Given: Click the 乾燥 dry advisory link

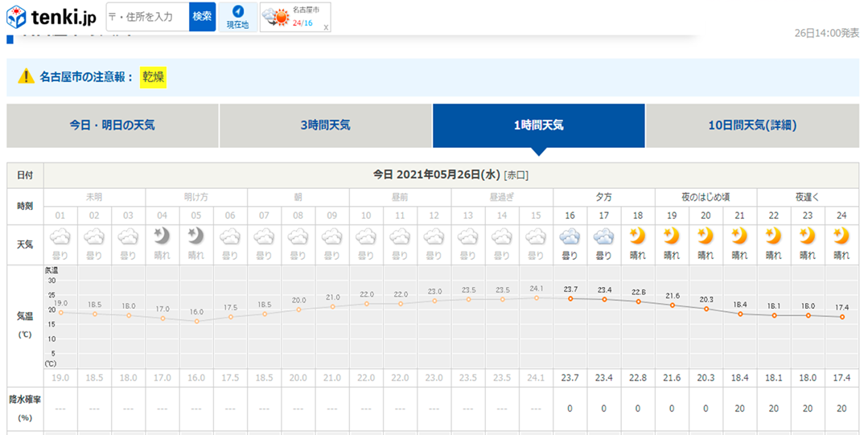Looking at the screenshot, I should tap(153, 77).
